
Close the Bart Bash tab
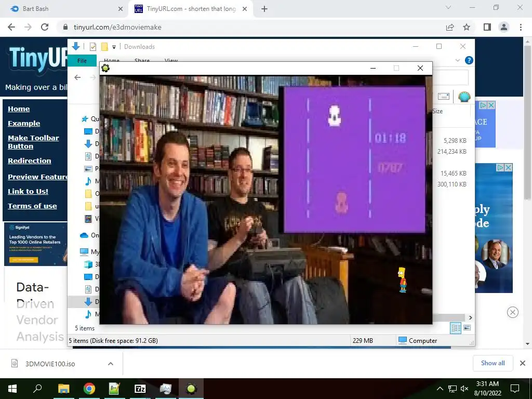pos(121,9)
